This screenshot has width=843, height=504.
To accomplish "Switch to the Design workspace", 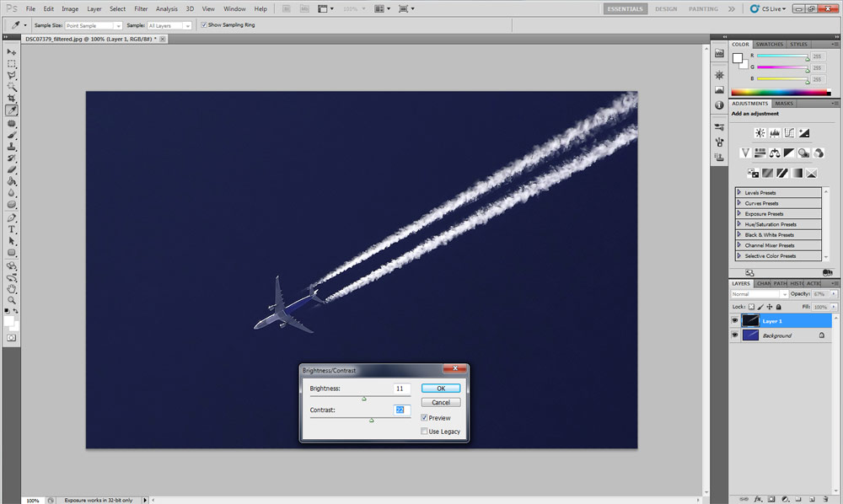I will tap(666, 9).
